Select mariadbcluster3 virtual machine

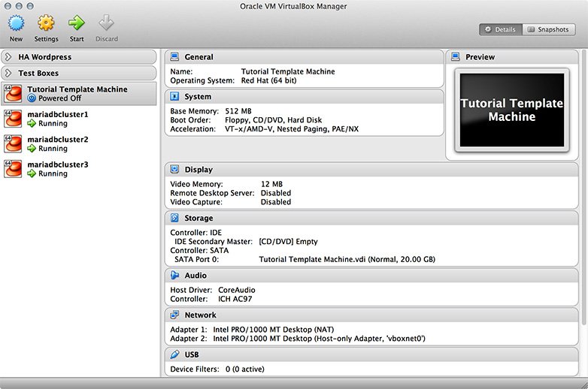point(57,168)
